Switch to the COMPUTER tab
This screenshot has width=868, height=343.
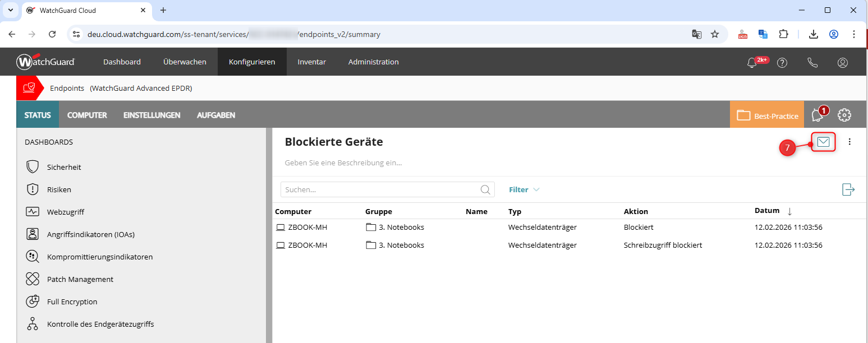[87, 115]
